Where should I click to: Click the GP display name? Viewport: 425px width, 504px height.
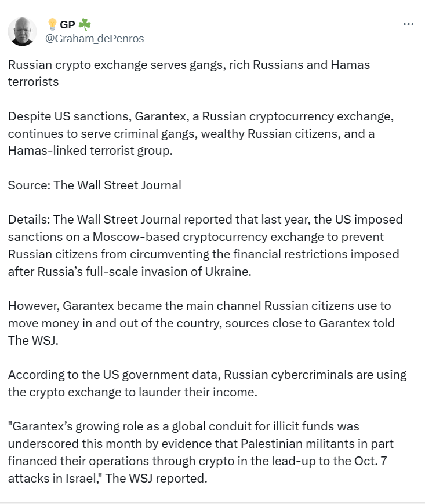click(x=67, y=24)
